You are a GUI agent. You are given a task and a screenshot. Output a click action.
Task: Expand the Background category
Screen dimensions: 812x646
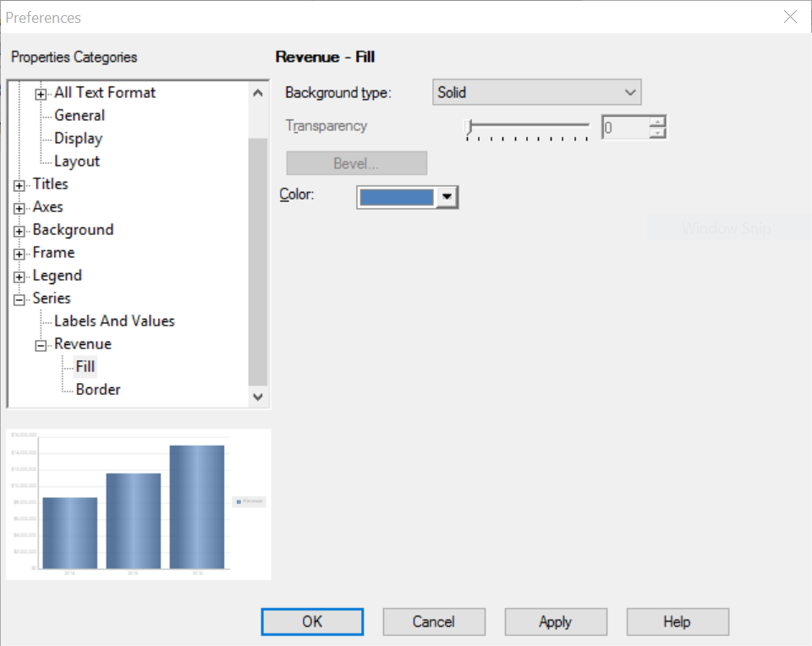click(19, 229)
